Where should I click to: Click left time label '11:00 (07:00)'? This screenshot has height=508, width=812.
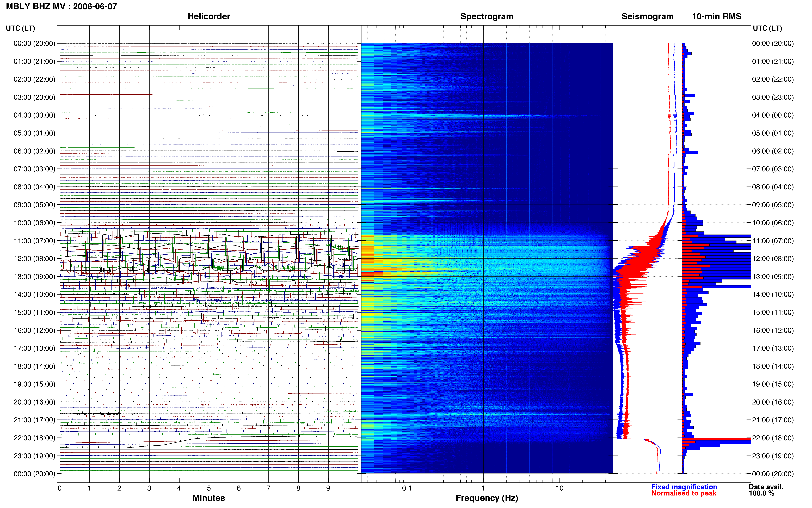click(34, 241)
